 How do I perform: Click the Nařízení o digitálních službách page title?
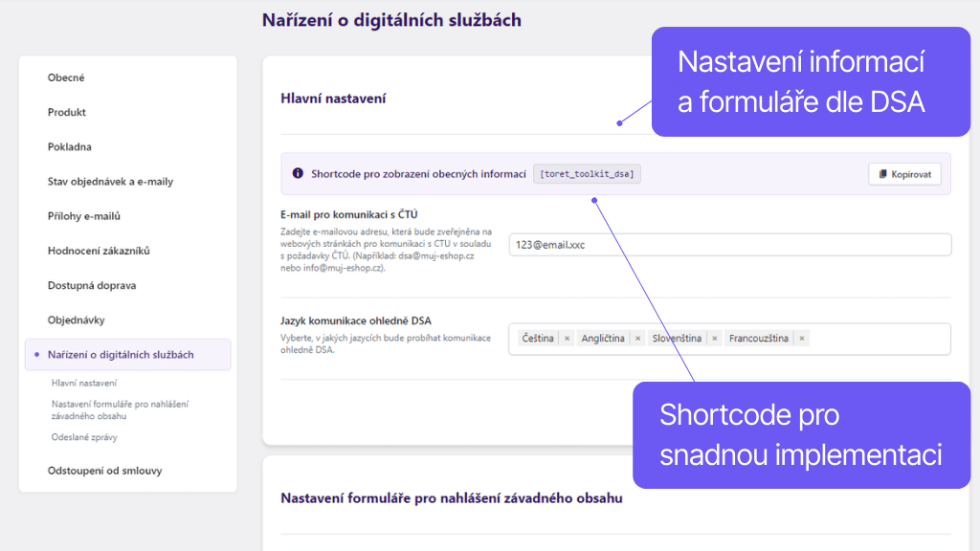(x=391, y=20)
